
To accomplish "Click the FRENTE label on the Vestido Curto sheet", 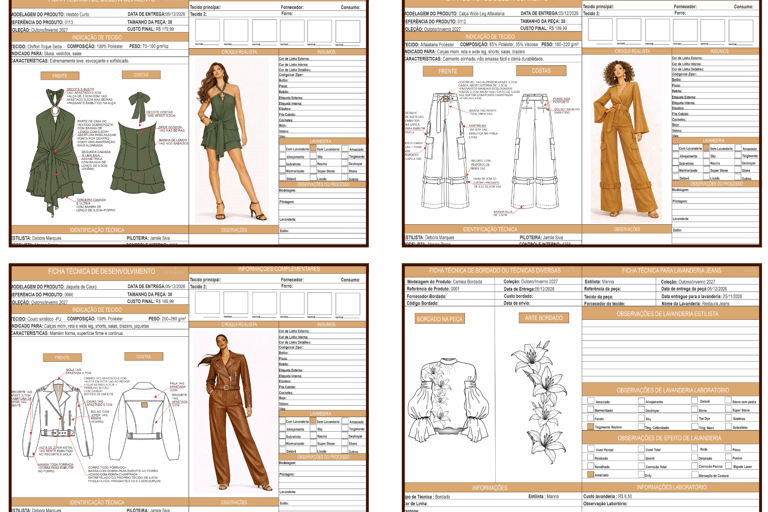I will [x=60, y=76].
